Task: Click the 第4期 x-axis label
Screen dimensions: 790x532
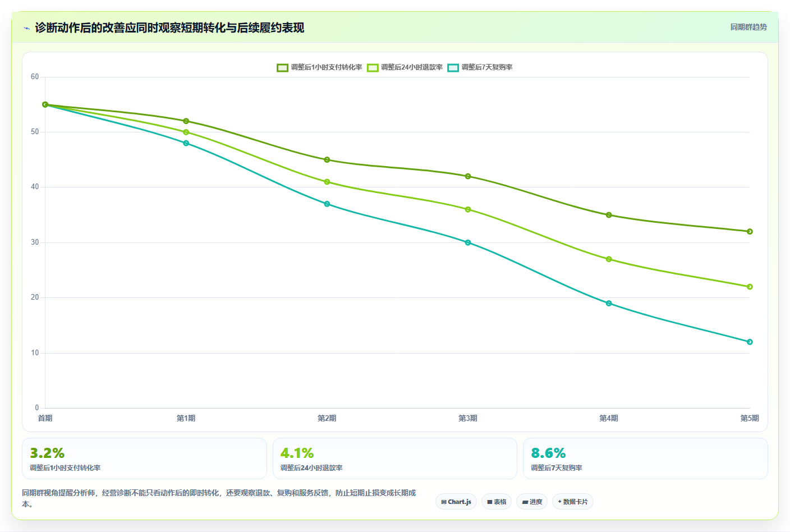Action: (x=609, y=418)
